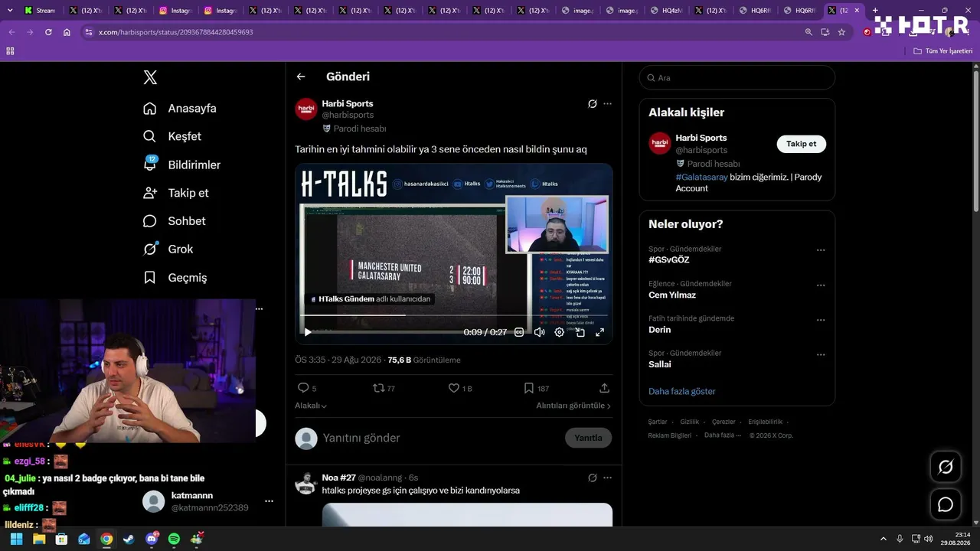Open the floating Grok button

[946, 467]
